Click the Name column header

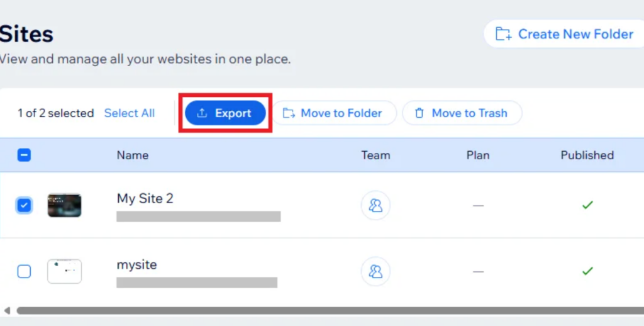tap(132, 155)
